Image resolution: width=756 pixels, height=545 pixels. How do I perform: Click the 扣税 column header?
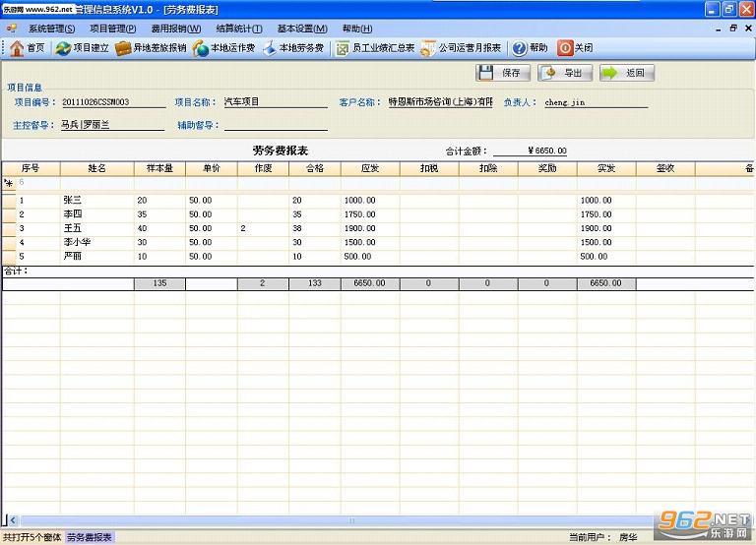click(429, 168)
